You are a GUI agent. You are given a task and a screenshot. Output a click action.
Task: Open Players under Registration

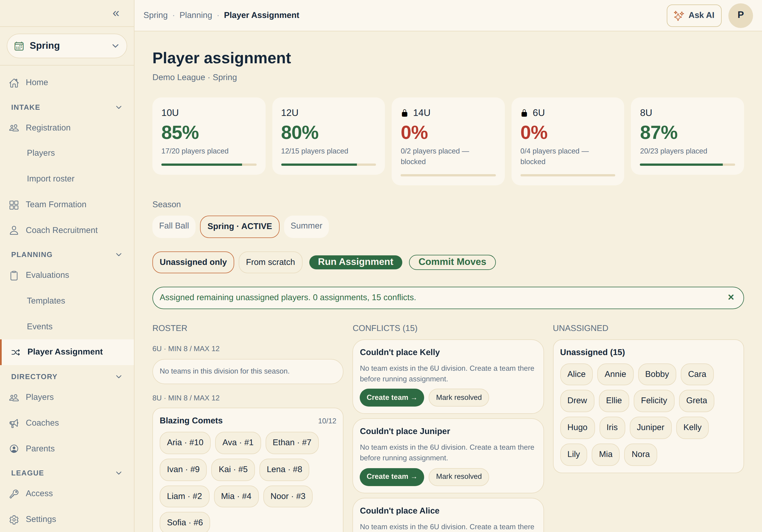pos(41,153)
